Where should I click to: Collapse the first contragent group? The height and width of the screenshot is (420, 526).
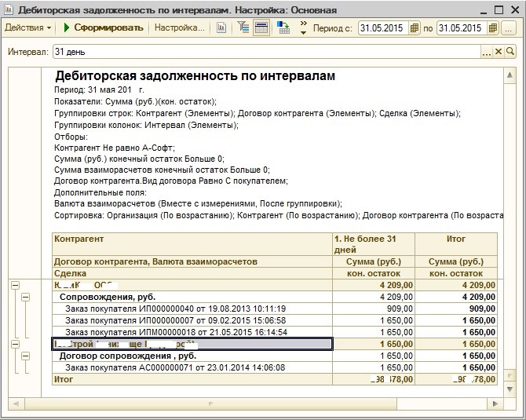[16, 285]
